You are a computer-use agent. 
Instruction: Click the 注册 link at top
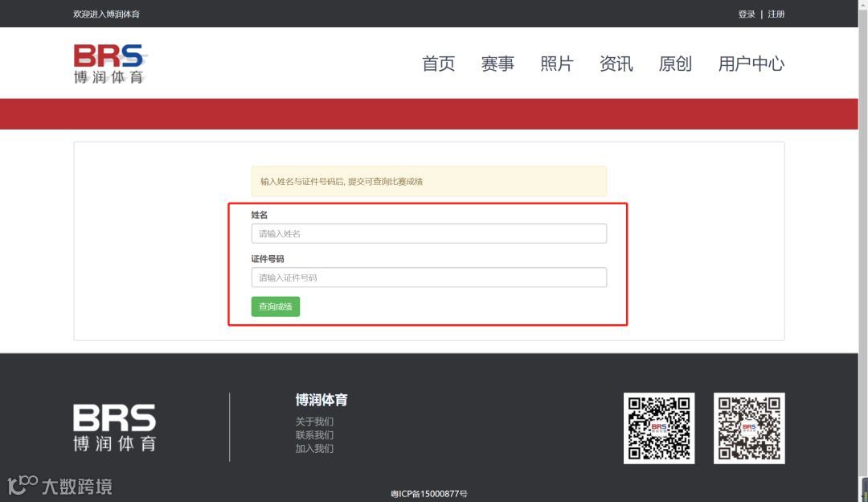pos(776,14)
